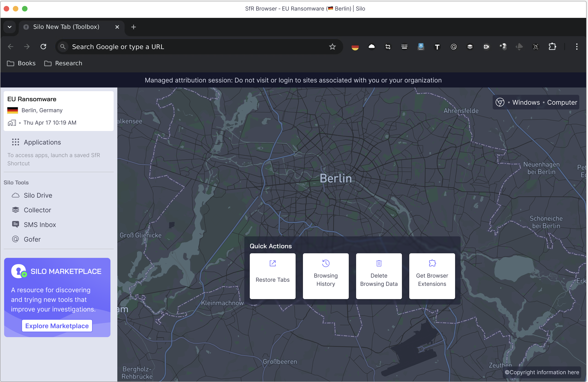This screenshot has width=588, height=382.
Task: Go forward one page
Action: click(x=27, y=47)
